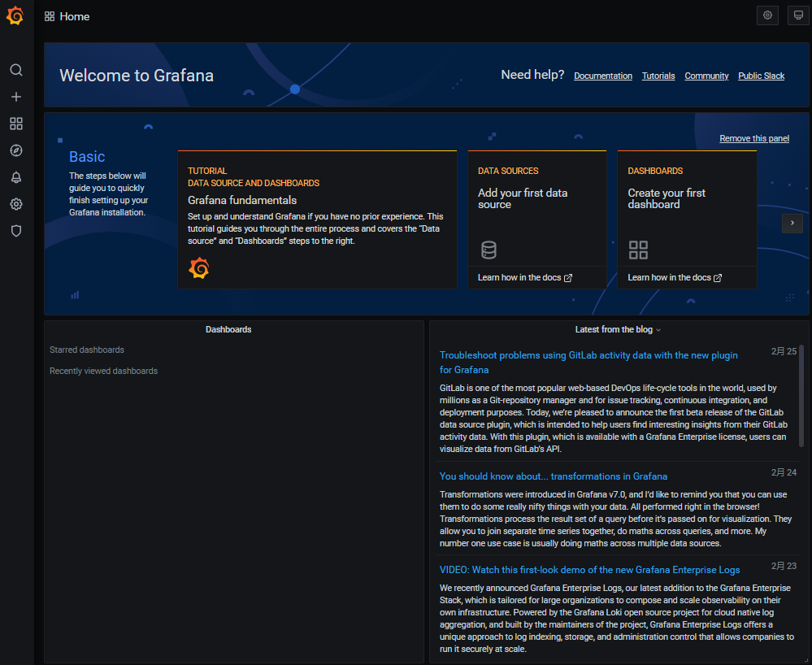
Task: Open GitLab activity data blog post
Action: click(588, 363)
